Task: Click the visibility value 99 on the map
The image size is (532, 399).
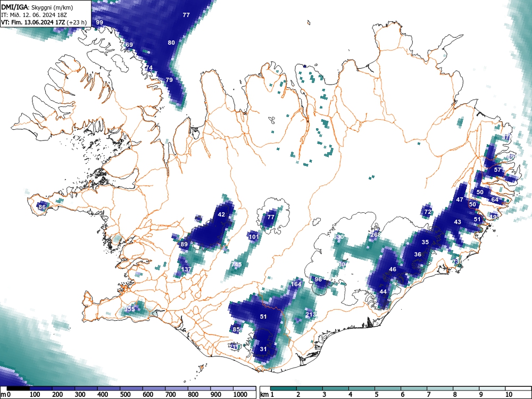Action: click(99, 22)
